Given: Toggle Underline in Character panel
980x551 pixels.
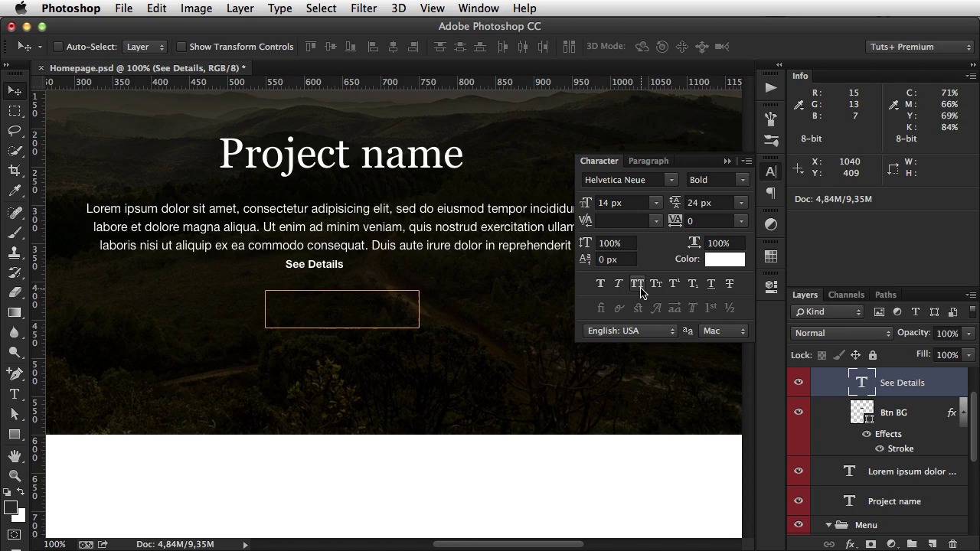Looking at the screenshot, I should pos(711,284).
